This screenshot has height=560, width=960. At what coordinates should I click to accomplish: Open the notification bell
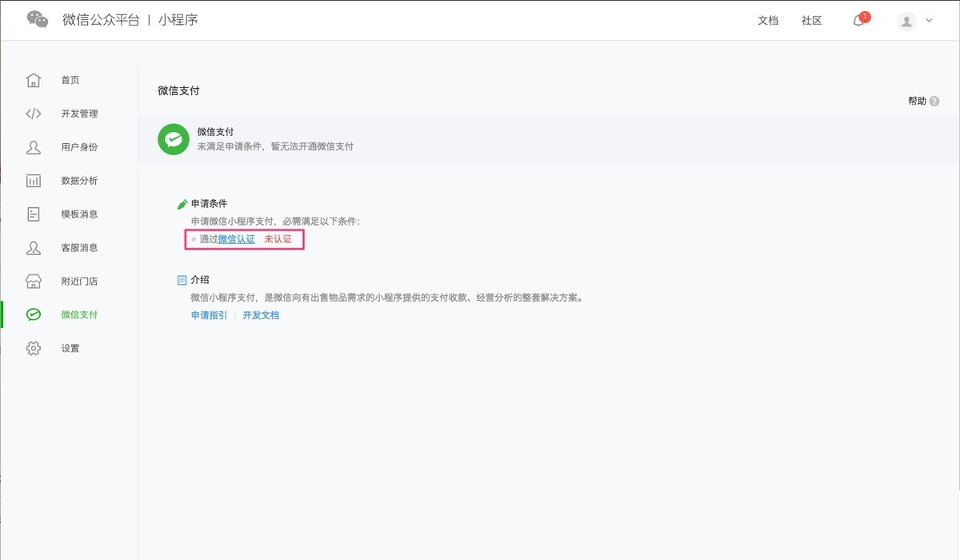click(858, 21)
